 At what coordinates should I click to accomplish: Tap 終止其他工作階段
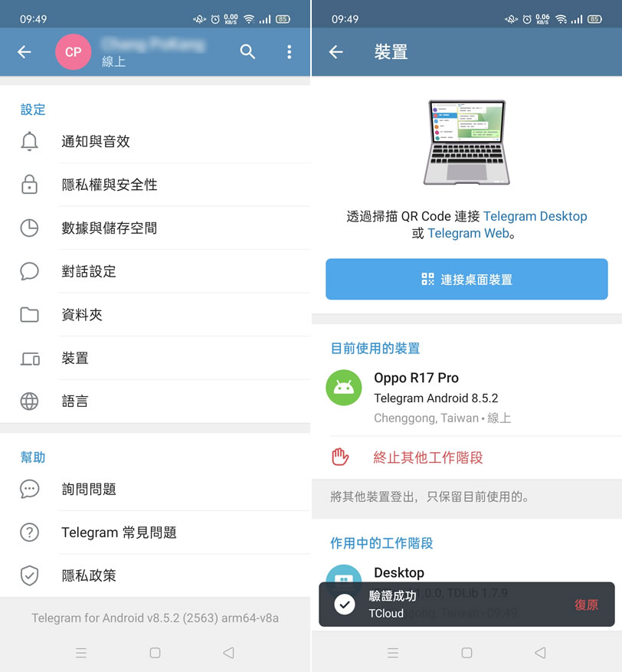click(x=466, y=457)
